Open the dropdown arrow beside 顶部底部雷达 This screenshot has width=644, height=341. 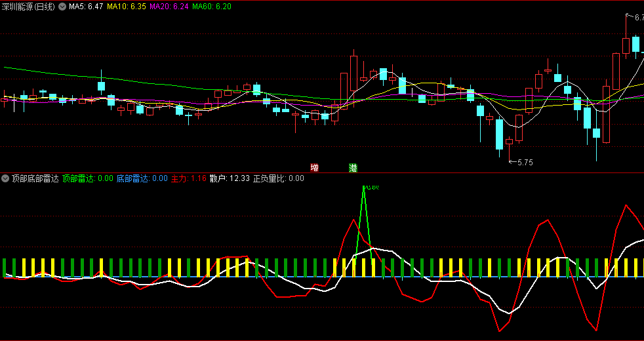5,178
